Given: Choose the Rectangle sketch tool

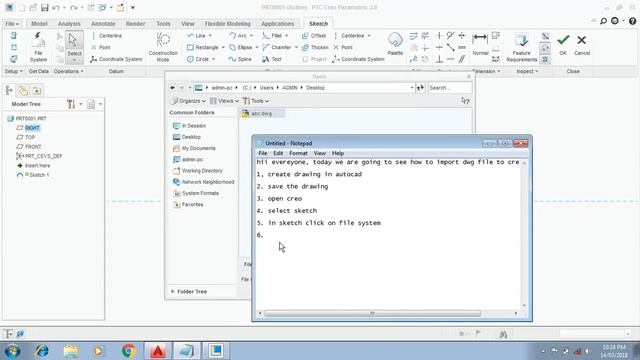Looking at the screenshot, I should pyautogui.click(x=203, y=47).
